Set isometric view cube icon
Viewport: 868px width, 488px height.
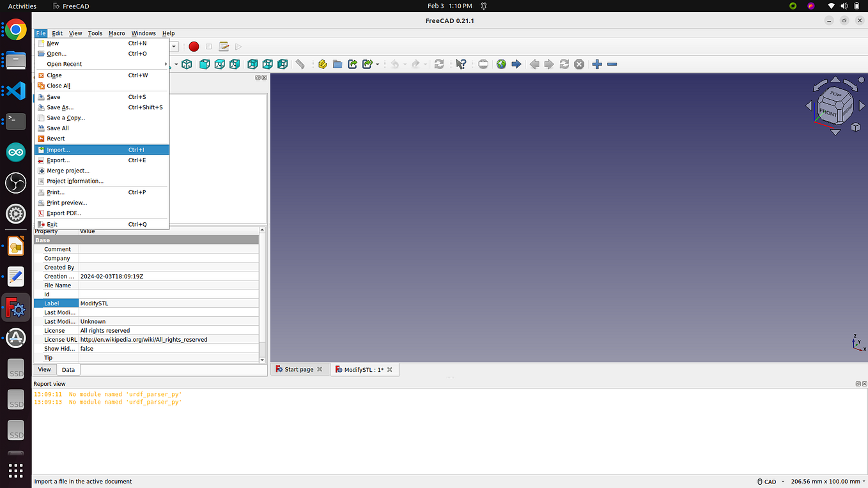[187, 64]
